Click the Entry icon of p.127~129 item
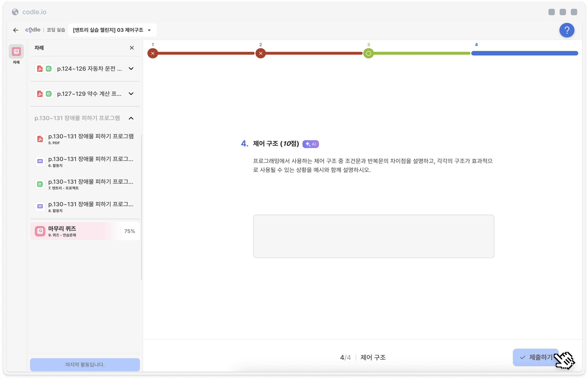Viewport: 588px width, 379px height. [x=49, y=94]
